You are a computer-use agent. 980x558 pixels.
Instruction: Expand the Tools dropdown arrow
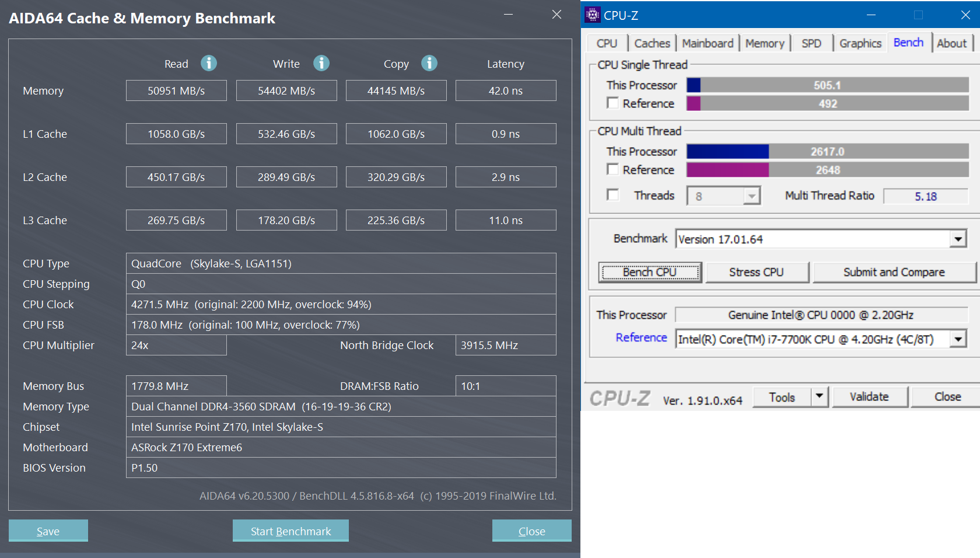click(820, 397)
